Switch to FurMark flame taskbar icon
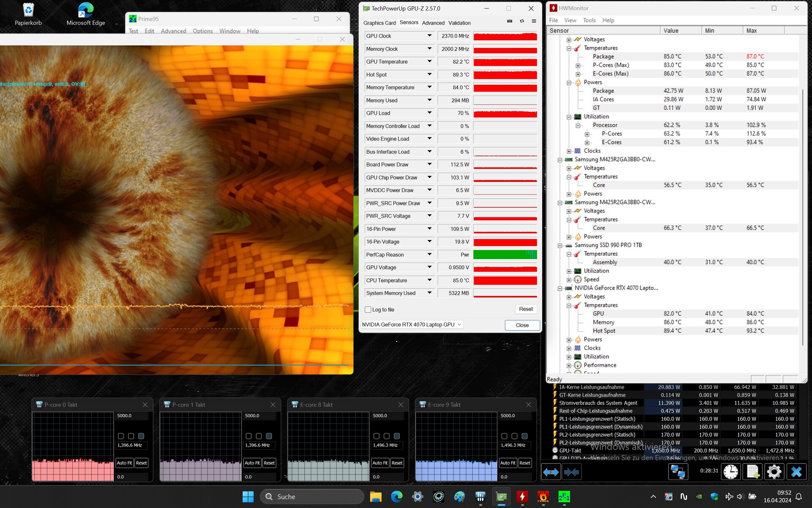This screenshot has height=508, width=812. tap(543, 497)
